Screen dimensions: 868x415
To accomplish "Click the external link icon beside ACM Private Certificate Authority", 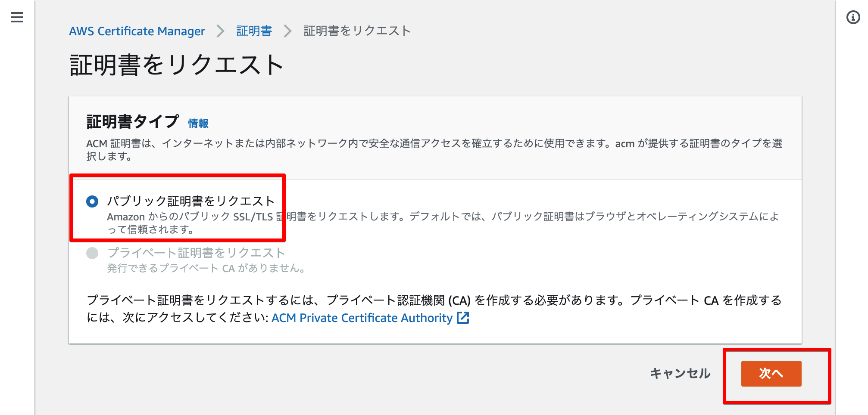I will tap(463, 318).
